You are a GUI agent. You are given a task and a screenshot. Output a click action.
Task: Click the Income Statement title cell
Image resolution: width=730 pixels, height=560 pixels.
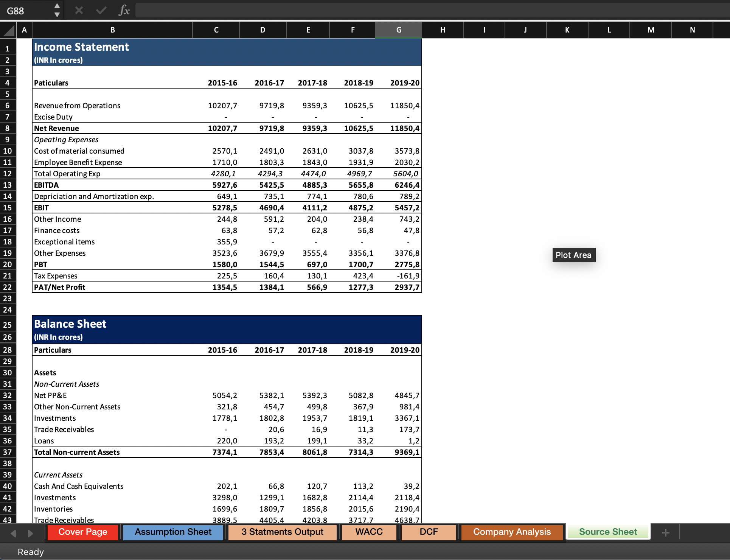[81, 47]
